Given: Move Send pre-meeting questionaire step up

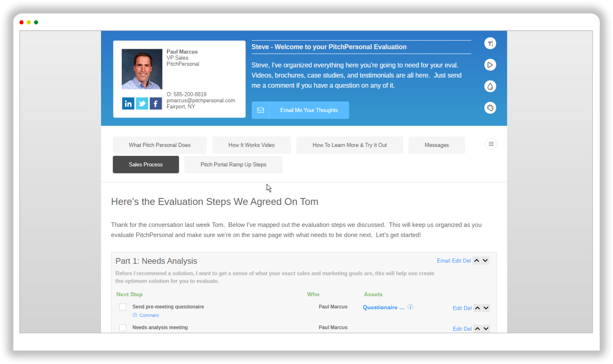Looking at the screenshot, I should pos(478,308).
